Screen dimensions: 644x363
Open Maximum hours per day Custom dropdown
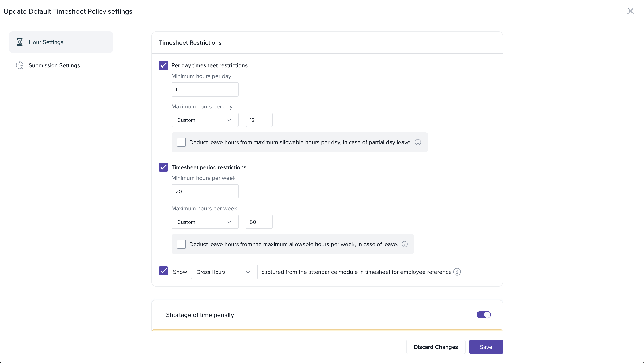[205, 120]
